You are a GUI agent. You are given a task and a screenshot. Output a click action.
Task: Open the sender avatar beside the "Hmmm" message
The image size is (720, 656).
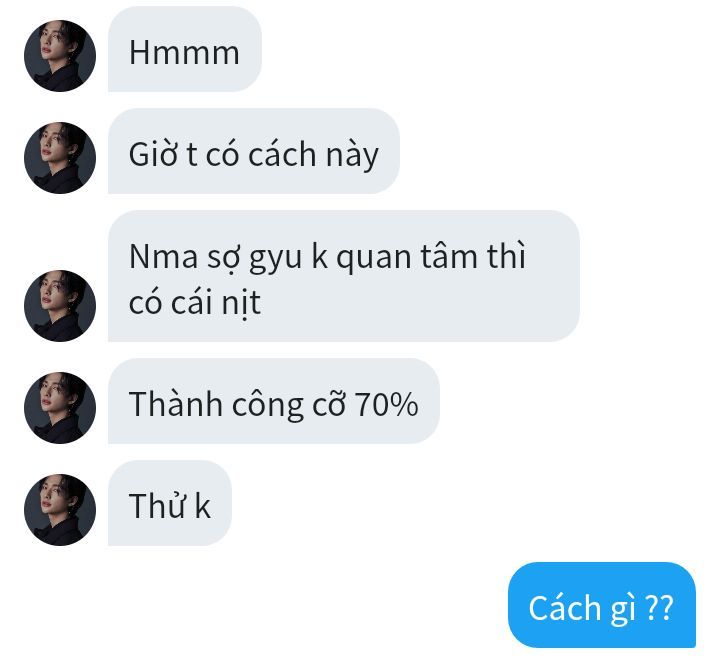60,56
